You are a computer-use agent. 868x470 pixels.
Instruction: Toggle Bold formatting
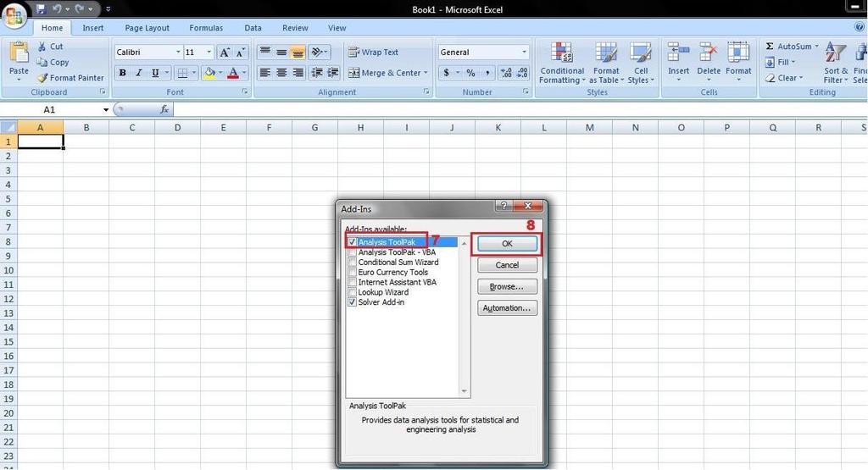122,73
